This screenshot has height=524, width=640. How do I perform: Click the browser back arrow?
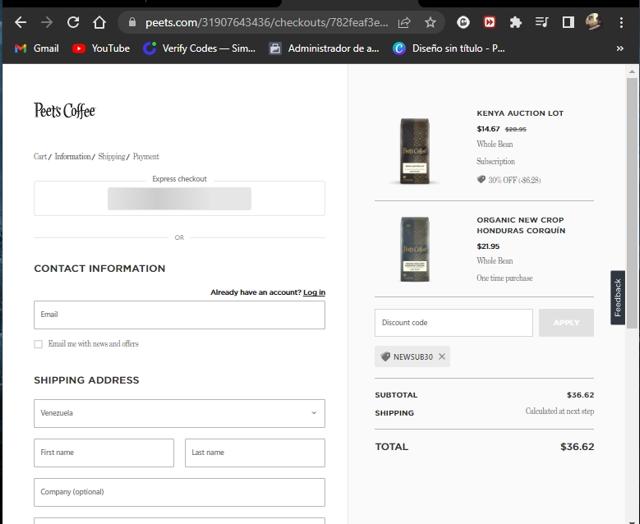(20, 22)
